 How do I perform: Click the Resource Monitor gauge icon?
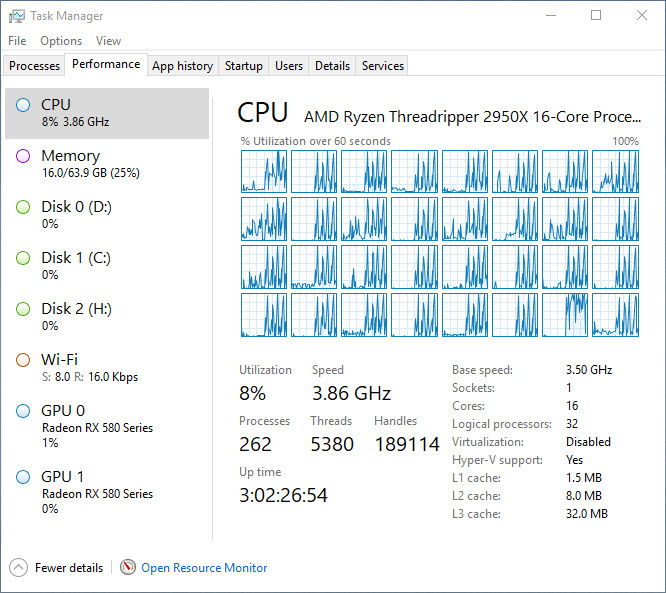(128, 567)
